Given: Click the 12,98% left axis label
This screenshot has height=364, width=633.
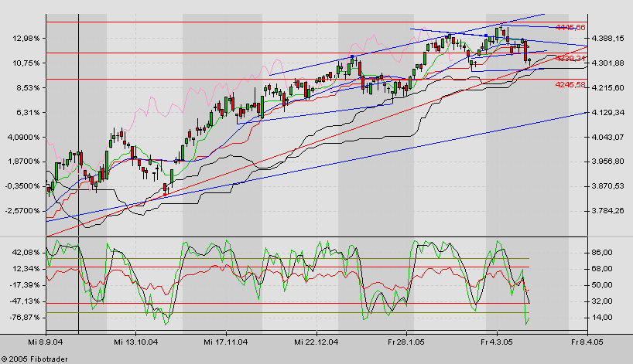Looking at the screenshot, I should [x=26, y=39].
